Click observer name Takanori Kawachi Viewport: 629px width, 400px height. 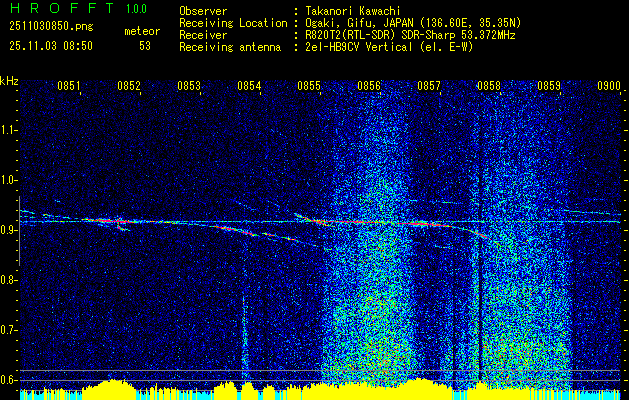pos(353,11)
